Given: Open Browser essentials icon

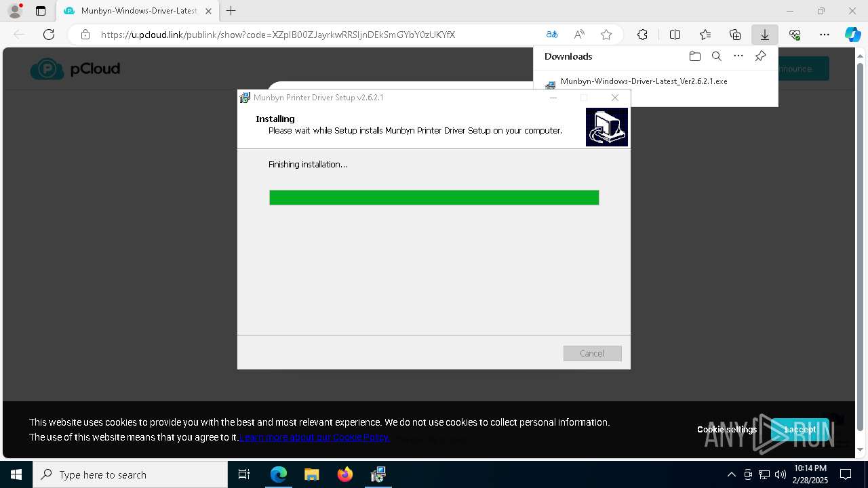Looking at the screenshot, I should tap(795, 35).
